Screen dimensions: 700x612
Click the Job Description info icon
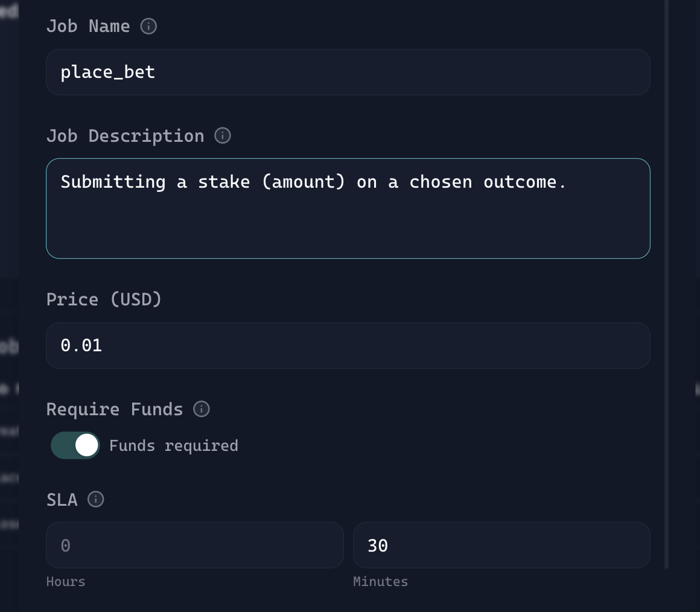[x=223, y=136]
